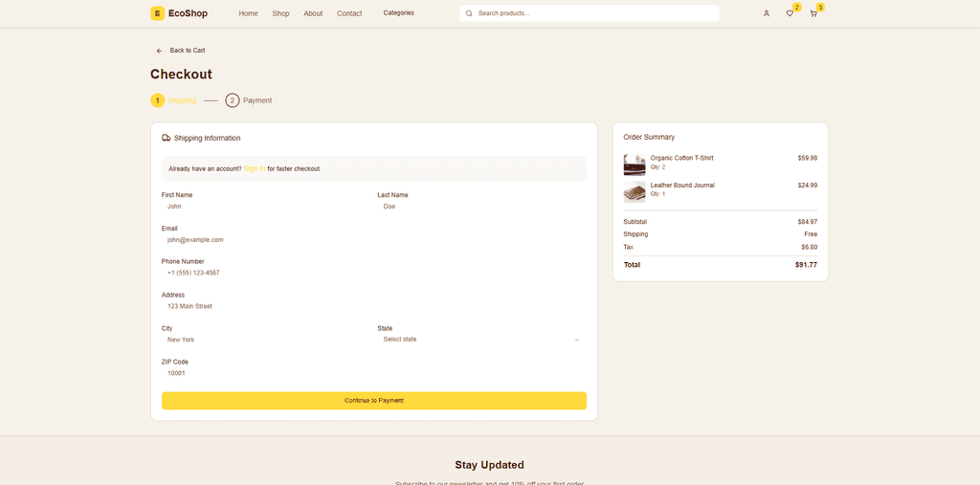Click 'Qty: 2' text
The width and height of the screenshot is (980, 485).
tap(658, 167)
